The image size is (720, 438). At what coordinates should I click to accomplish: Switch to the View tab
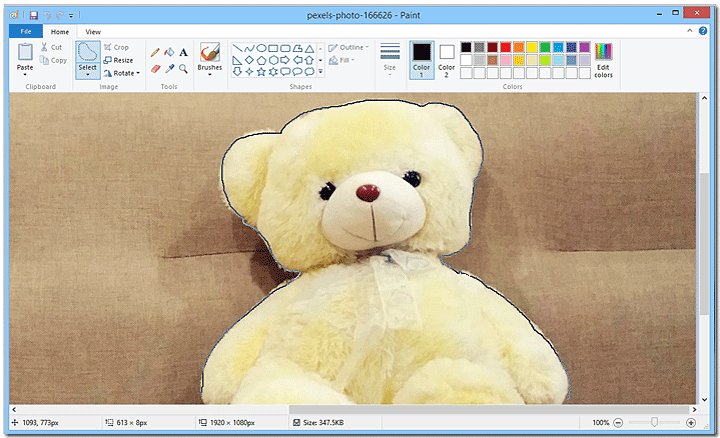click(93, 32)
